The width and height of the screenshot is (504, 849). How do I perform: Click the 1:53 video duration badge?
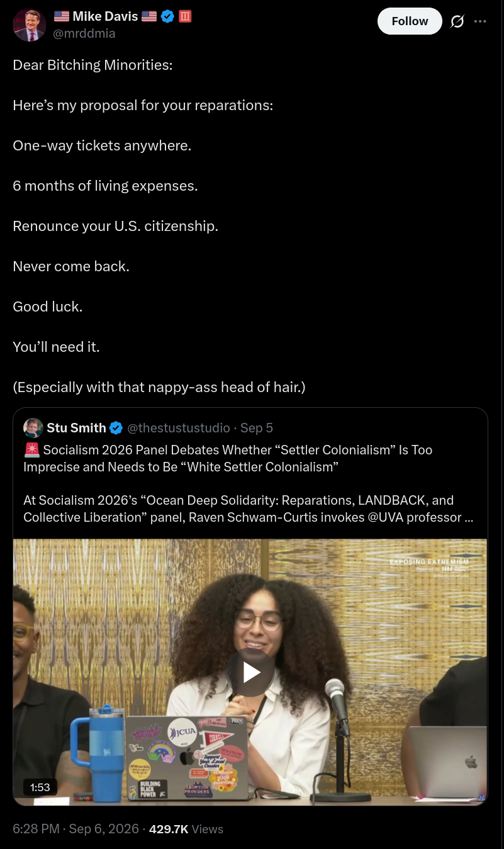(40, 787)
